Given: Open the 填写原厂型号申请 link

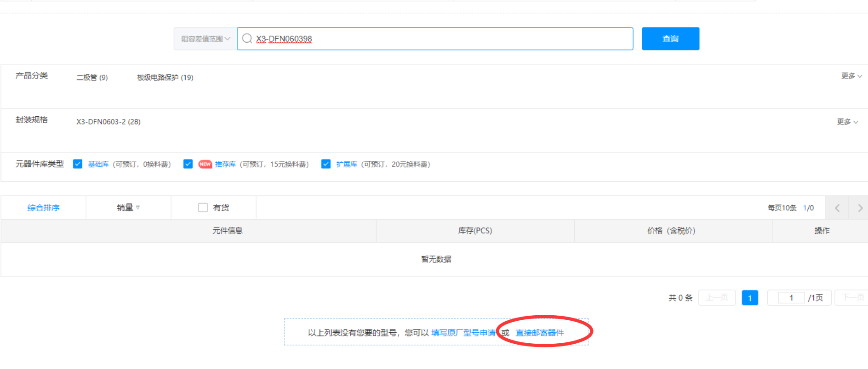Looking at the screenshot, I should pos(463,333).
